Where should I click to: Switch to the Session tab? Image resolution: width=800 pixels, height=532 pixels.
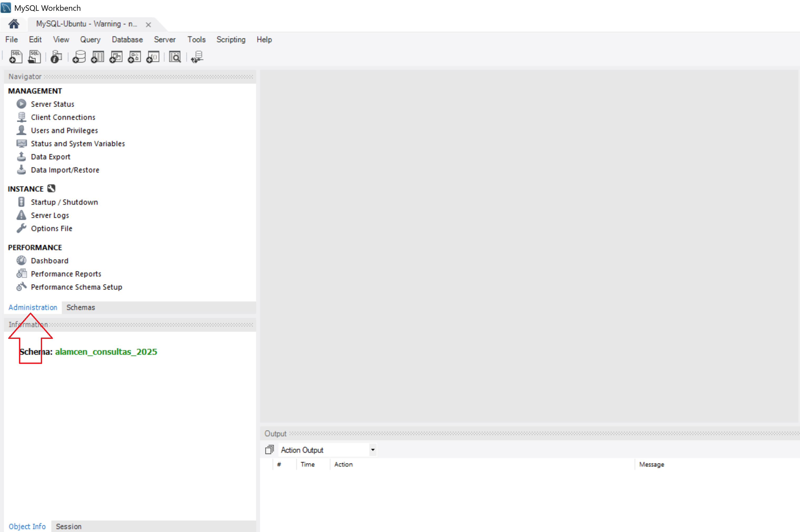[68, 526]
